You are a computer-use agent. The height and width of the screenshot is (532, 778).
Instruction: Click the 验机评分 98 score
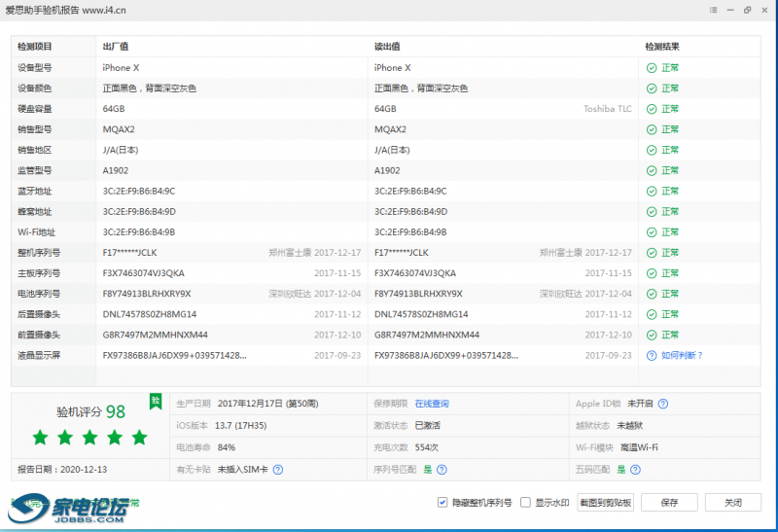pyautogui.click(x=90, y=412)
